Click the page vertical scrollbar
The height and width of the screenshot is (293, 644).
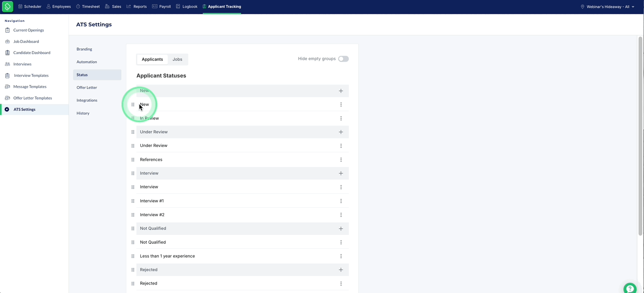640,136
